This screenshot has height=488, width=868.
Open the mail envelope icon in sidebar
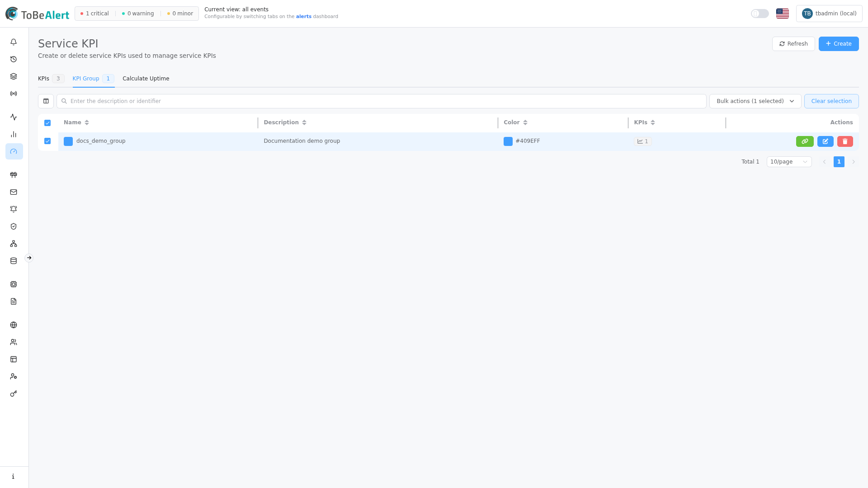coord(14,192)
